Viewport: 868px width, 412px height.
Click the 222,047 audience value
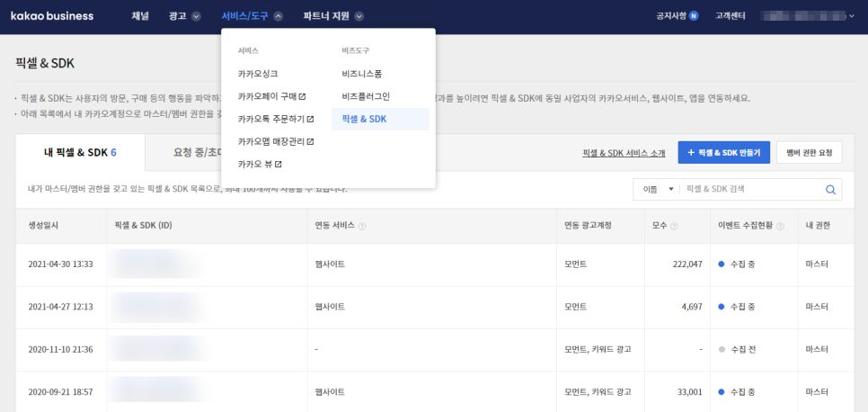[x=687, y=264]
